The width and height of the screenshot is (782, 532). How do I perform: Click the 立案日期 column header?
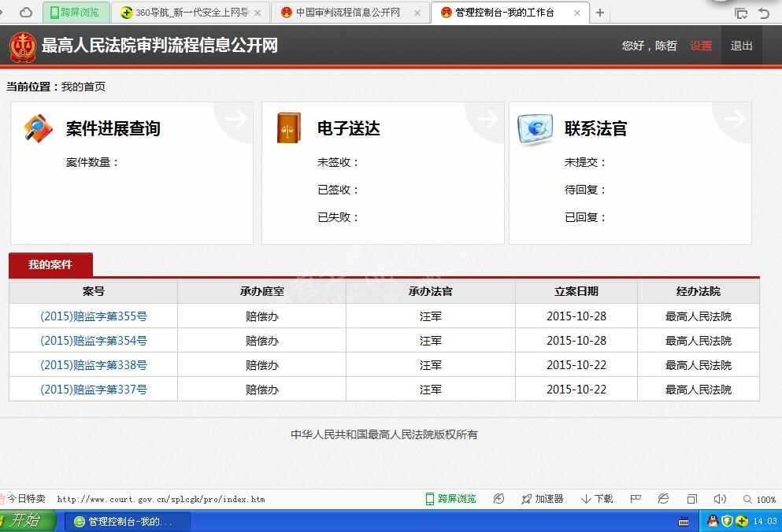point(576,292)
